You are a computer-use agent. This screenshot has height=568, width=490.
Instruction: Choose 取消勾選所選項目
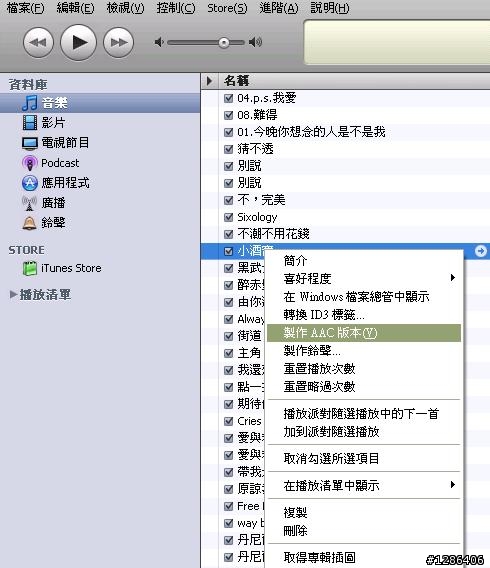coord(364,458)
